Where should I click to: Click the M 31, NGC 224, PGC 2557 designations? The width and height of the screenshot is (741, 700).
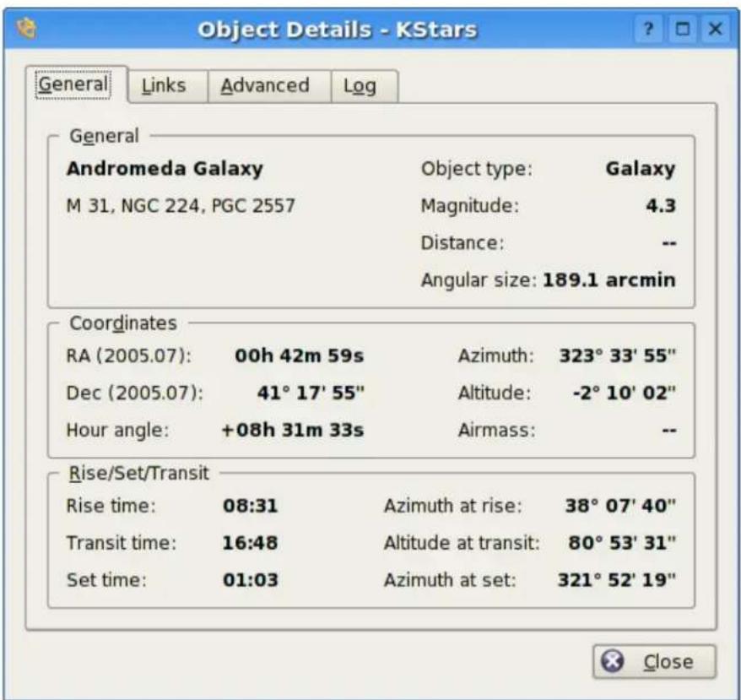click(x=181, y=206)
